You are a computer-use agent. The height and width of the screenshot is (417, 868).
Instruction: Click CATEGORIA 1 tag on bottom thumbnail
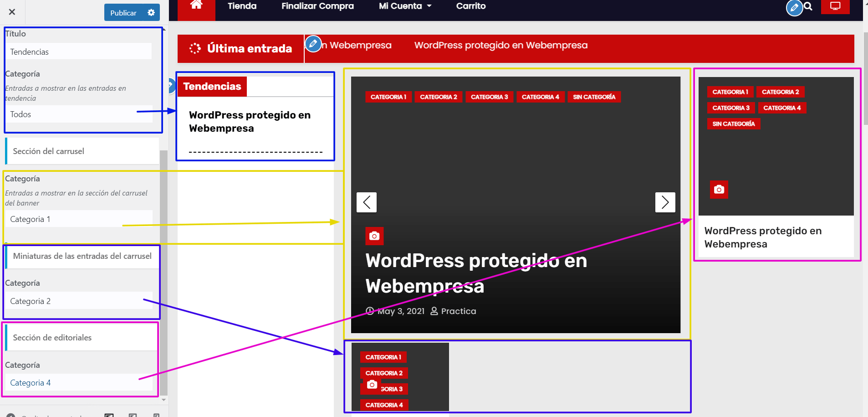[383, 357]
